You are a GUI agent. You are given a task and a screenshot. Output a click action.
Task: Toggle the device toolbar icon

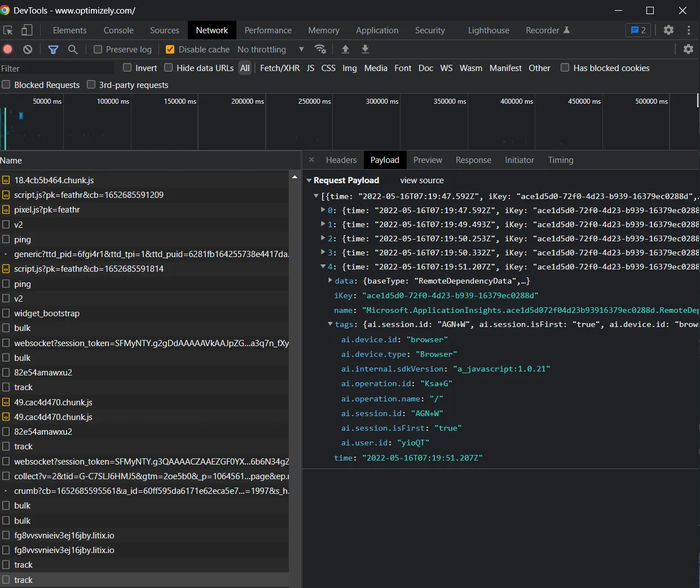click(27, 30)
